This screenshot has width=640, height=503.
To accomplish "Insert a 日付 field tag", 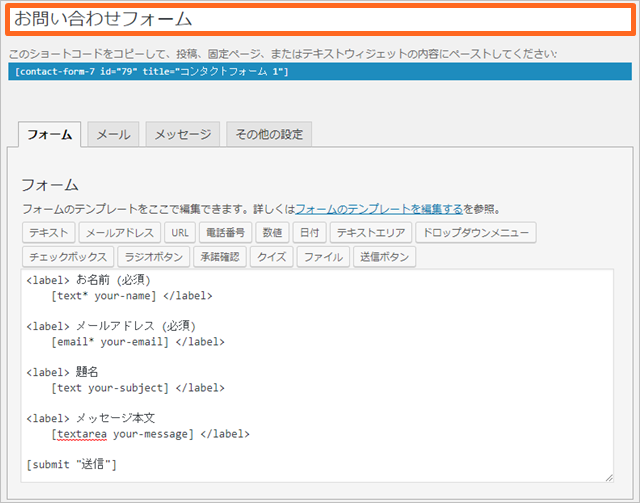I will point(309,233).
